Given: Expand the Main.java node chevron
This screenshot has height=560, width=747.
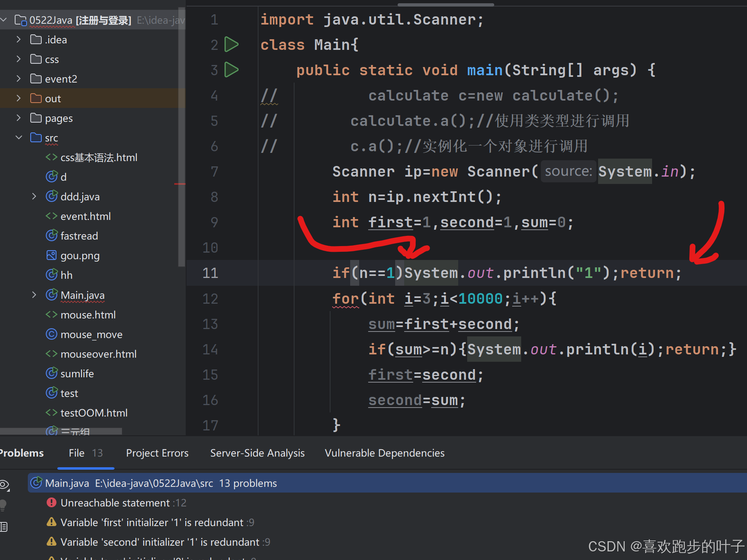Looking at the screenshot, I should (34, 295).
